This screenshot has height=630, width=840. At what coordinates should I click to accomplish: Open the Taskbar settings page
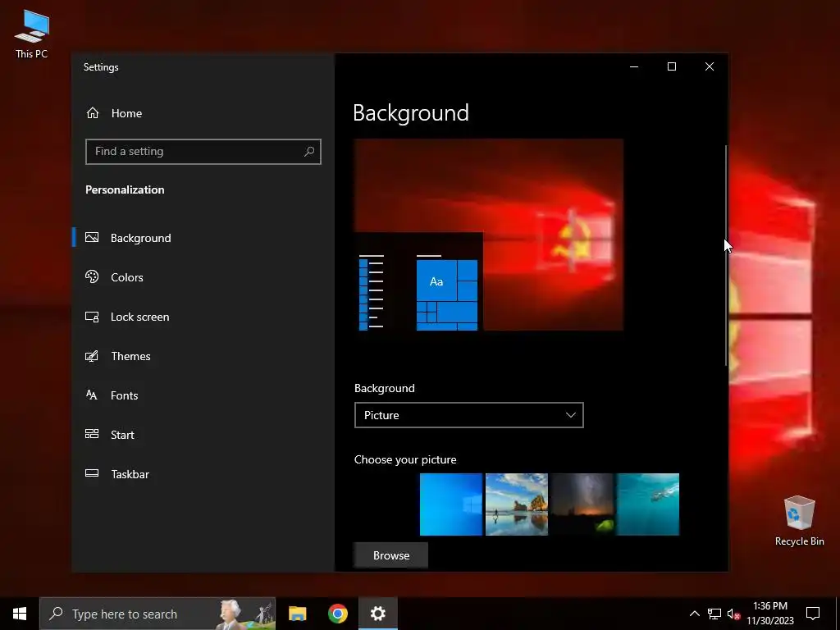(x=203, y=474)
